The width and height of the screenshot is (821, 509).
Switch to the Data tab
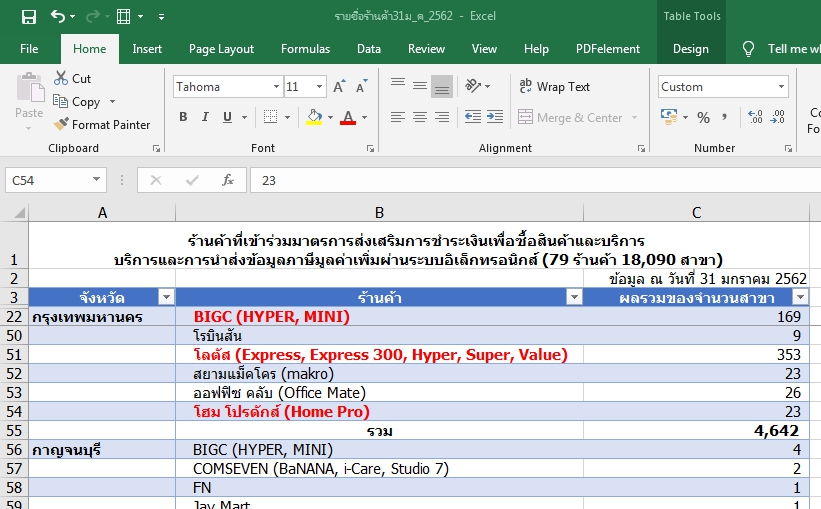369,49
